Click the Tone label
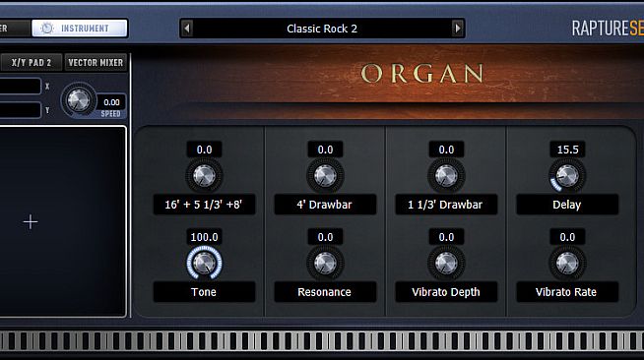This screenshot has height=360, width=644. coord(204,292)
